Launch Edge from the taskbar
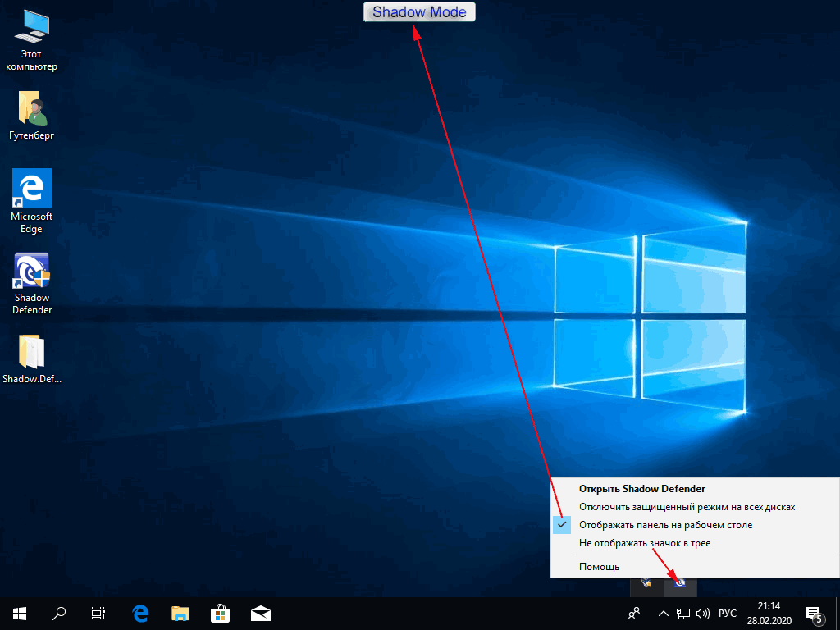This screenshot has width=840, height=630. [x=140, y=614]
